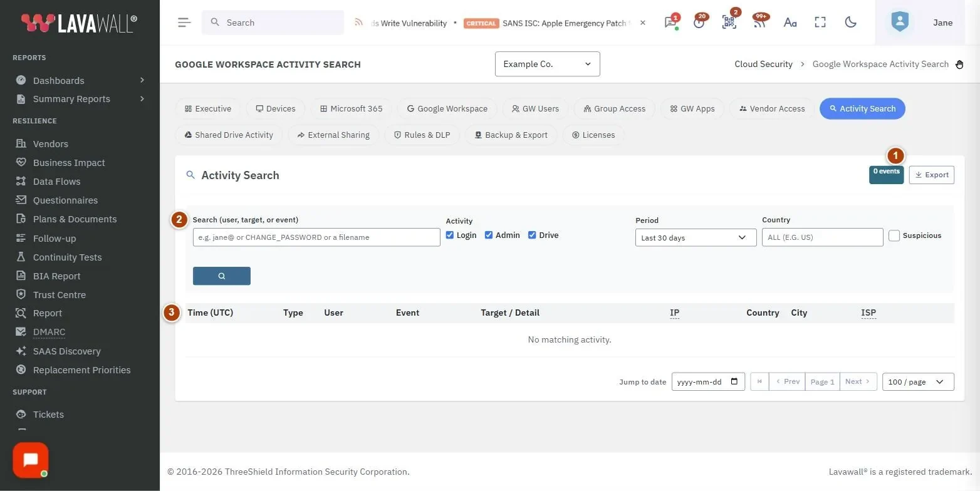
Task: Switch to the Microsoft 365 tab
Action: tap(351, 108)
